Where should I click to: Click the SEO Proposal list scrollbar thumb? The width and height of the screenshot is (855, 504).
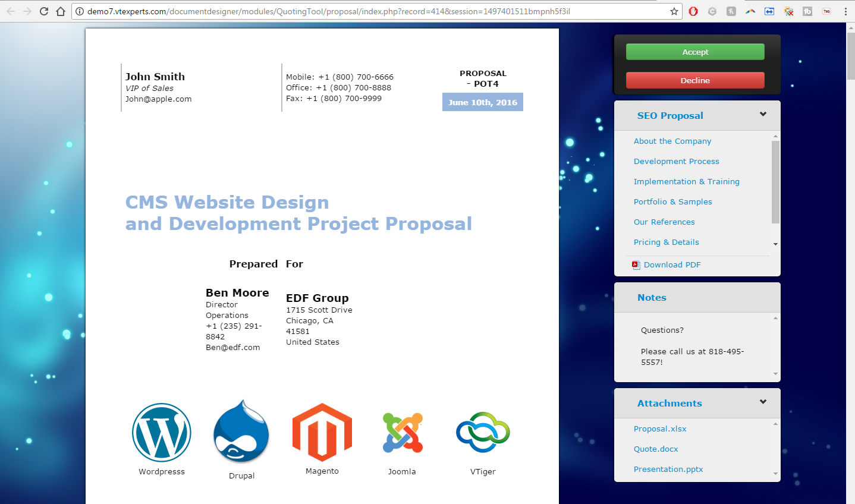pos(775,181)
